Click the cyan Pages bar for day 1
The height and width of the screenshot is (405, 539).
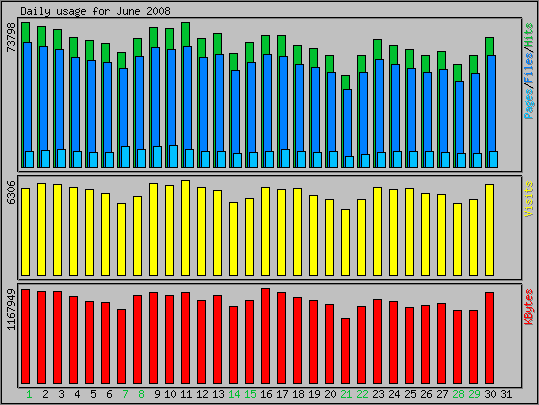coord(30,160)
